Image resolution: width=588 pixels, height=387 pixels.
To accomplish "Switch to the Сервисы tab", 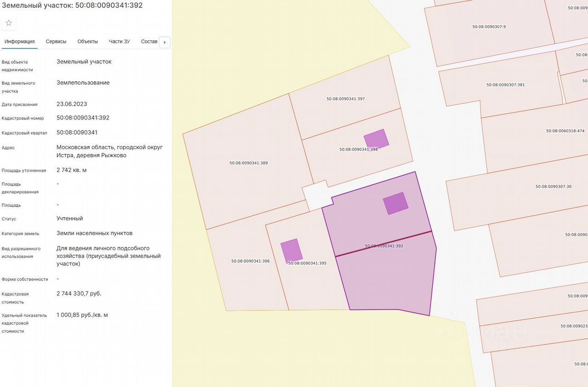I will tap(56, 41).
